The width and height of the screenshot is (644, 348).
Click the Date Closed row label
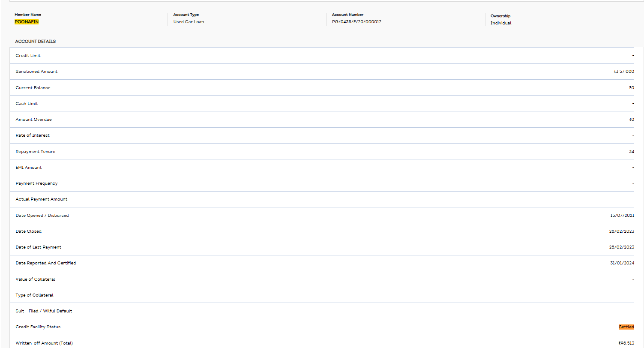click(x=29, y=231)
